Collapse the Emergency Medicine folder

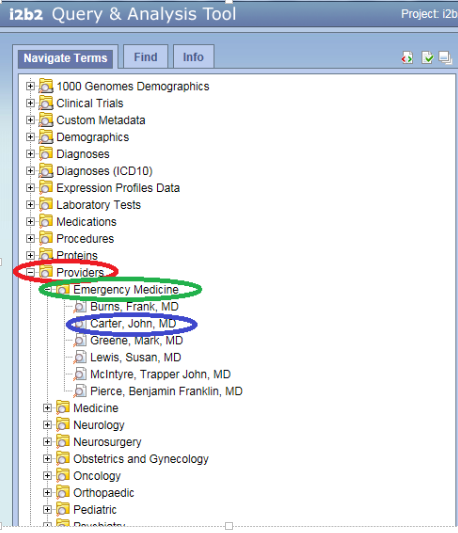[48, 290]
